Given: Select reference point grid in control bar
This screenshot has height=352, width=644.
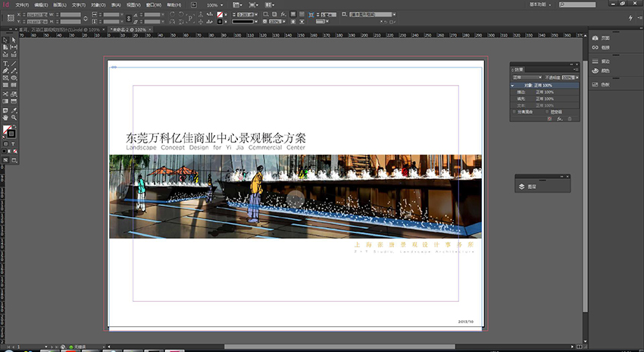Looking at the screenshot, I should 11,18.
